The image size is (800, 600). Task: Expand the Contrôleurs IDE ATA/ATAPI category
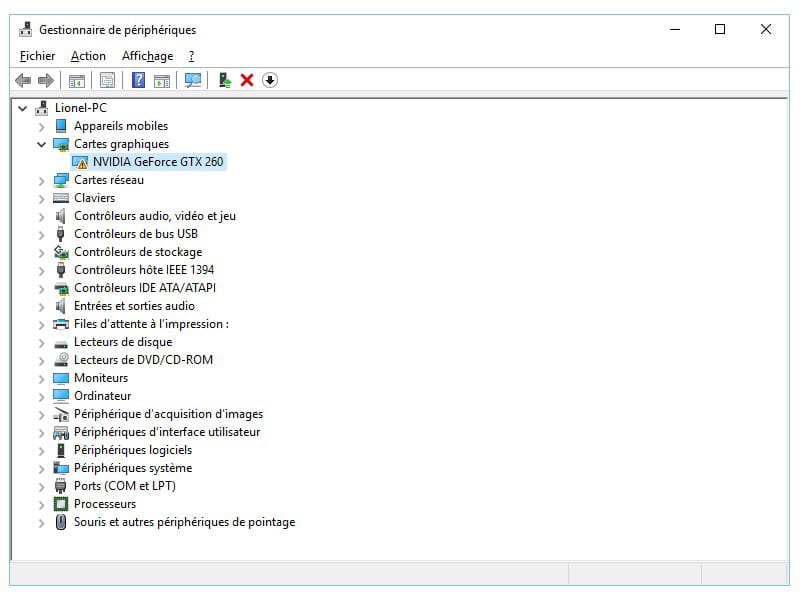pyautogui.click(x=41, y=289)
